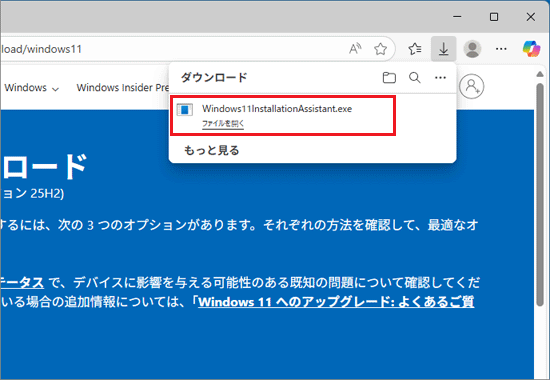This screenshot has width=550, height=380.
Task: Open the Favorites list icon
Action: [415, 49]
